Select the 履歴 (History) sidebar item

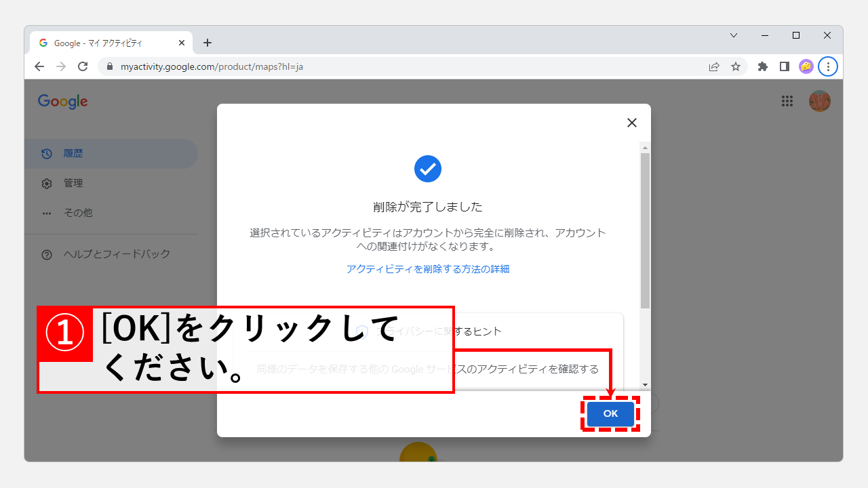click(x=73, y=153)
